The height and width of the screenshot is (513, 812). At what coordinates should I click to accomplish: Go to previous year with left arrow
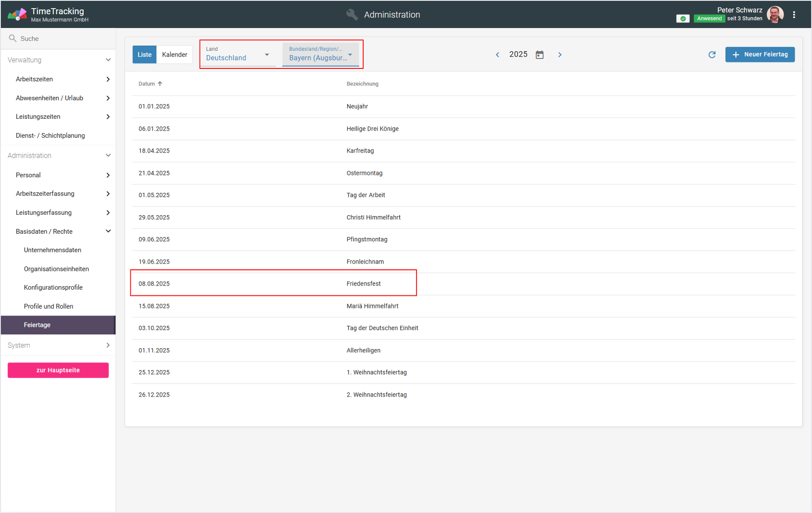(498, 55)
